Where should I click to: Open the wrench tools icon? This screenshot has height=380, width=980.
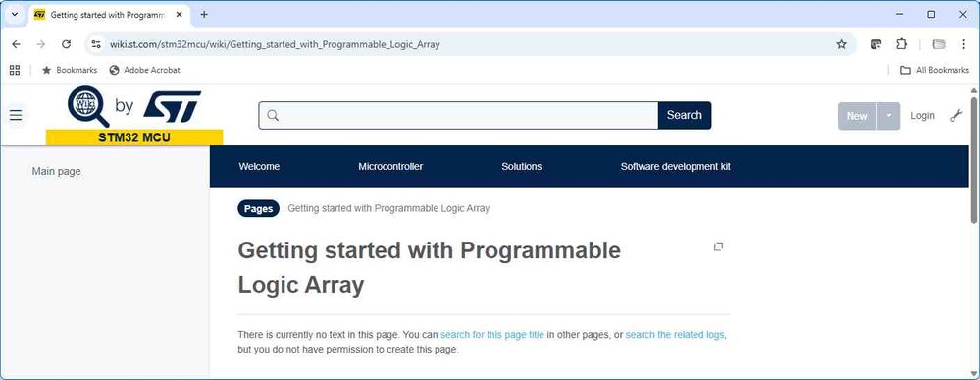[x=956, y=115]
